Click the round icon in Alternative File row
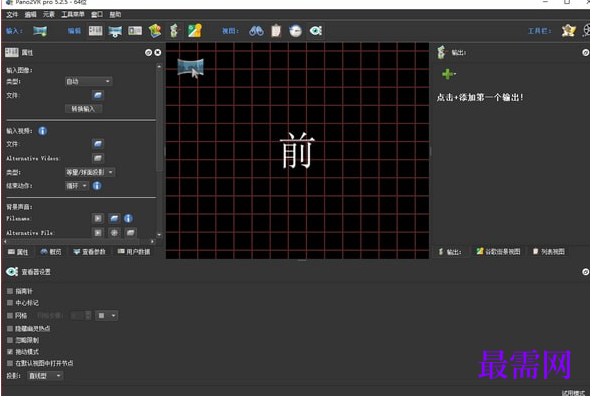 (x=114, y=233)
